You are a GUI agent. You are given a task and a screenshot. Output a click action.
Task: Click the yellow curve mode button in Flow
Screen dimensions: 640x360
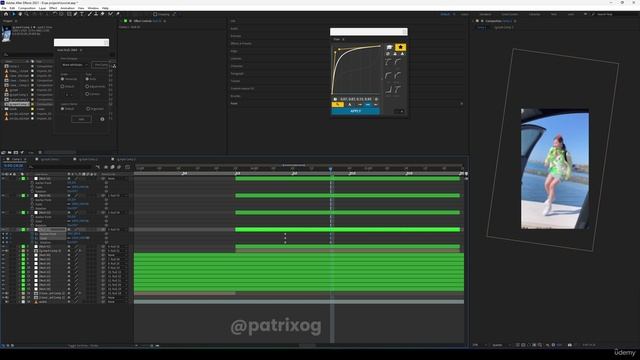coord(338,104)
